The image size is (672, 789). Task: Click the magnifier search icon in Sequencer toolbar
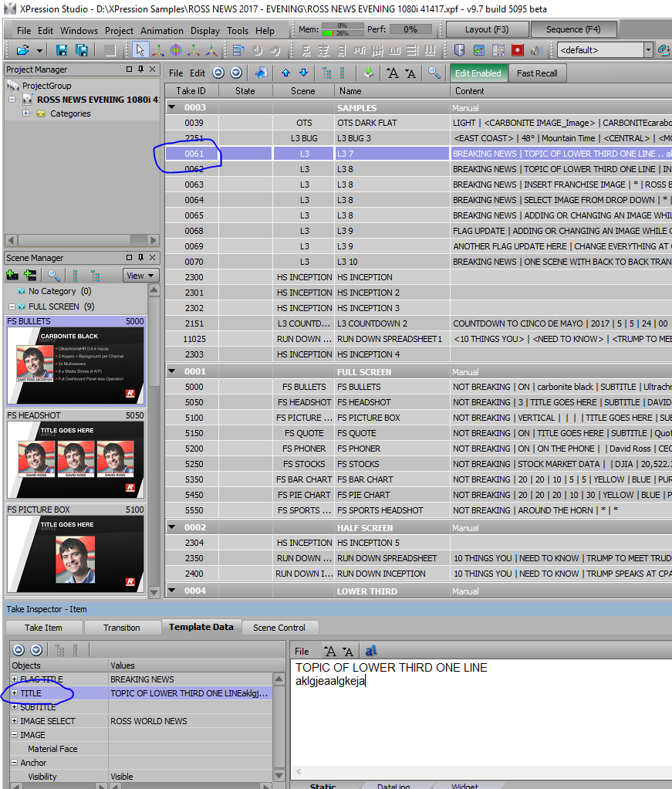(434, 73)
